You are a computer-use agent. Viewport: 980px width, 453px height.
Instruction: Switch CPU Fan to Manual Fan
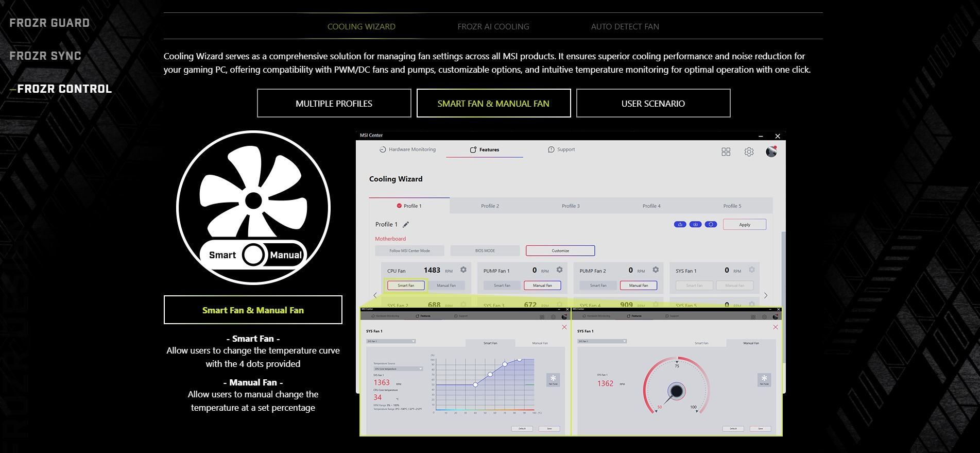[x=446, y=285]
